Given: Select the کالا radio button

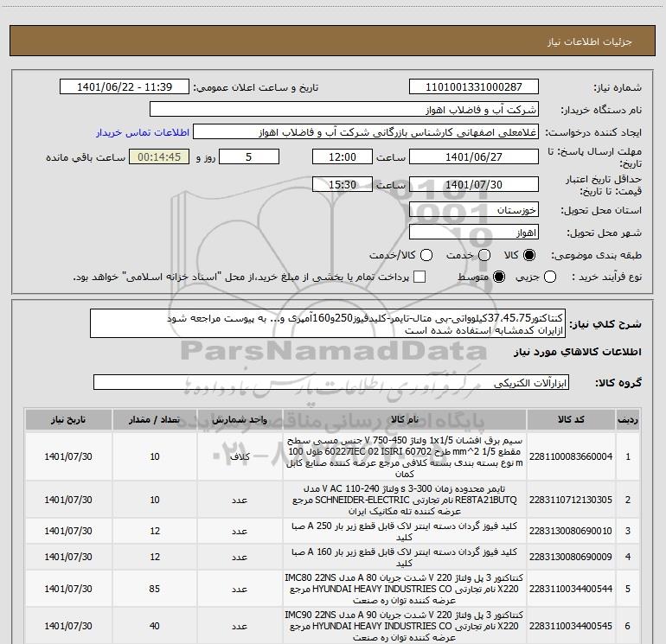Looking at the screenshot, I should (x=529, y=255).
